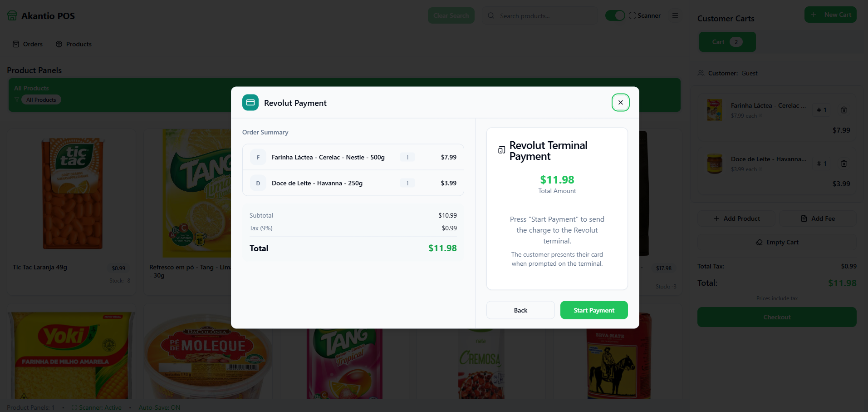Select the All Products filter chip
Screen dimensions: 868x412
tap(41, 100)
